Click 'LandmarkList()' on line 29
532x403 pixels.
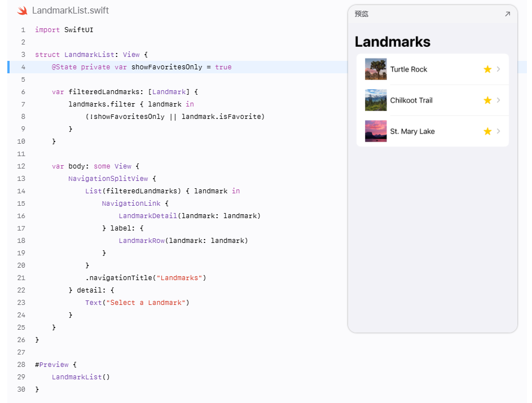tap(81, 377)
